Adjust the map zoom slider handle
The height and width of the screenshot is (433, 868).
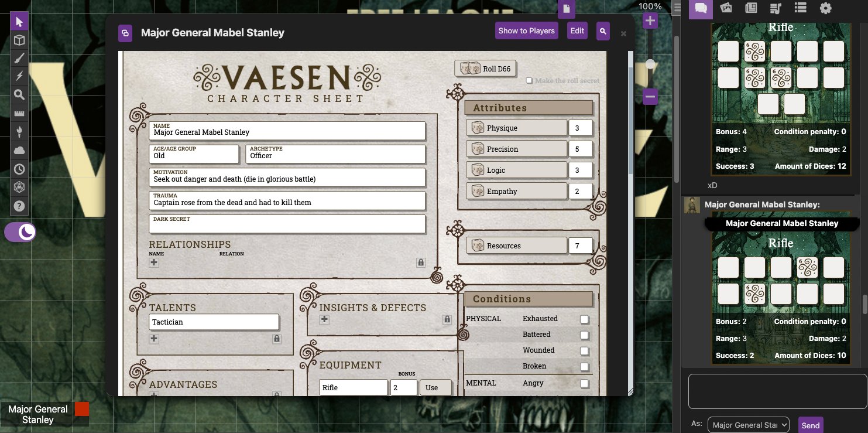pos(650,64)
